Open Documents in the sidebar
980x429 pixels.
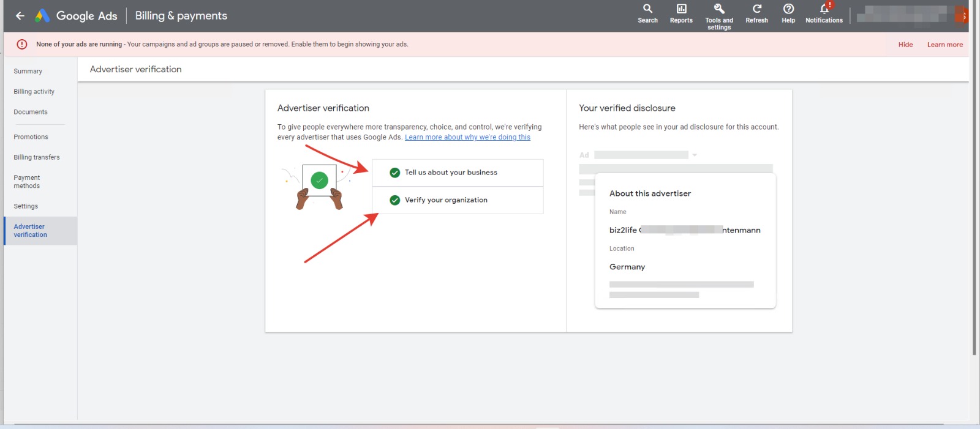pos(31,112)
